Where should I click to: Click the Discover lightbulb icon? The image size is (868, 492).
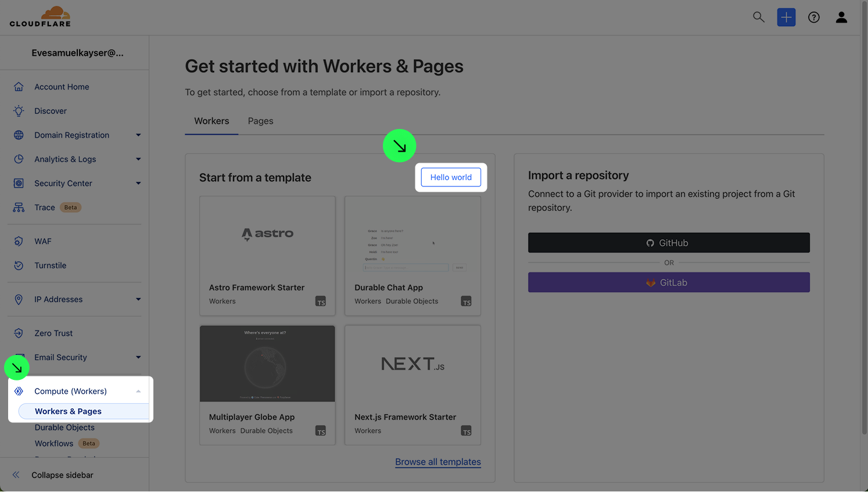click(19, 111)
